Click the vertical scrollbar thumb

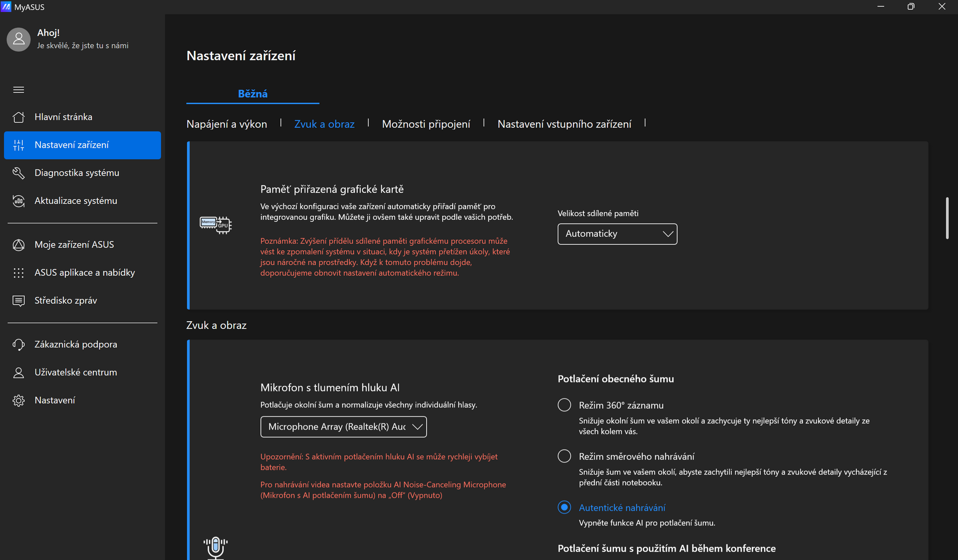(947, 218)
